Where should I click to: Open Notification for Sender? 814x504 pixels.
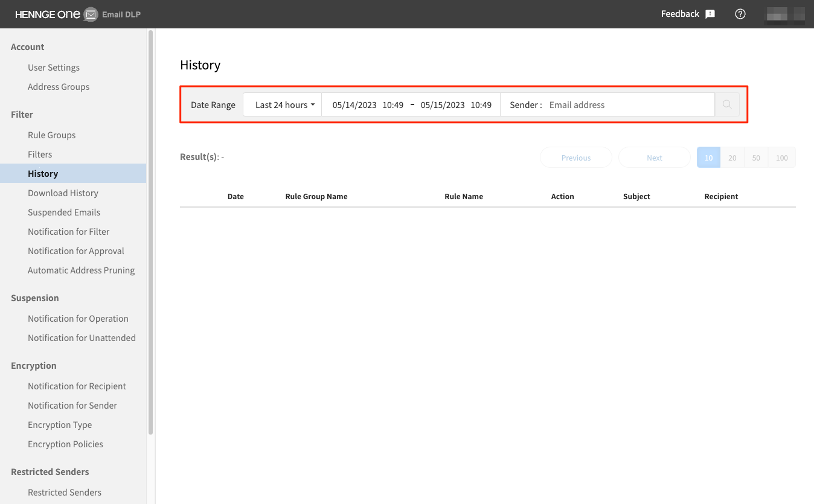point(72,406)
